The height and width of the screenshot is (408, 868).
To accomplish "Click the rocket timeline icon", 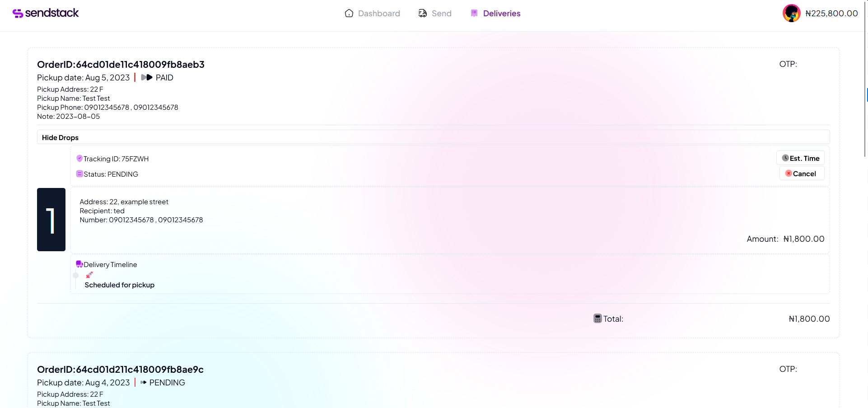I will [89, 275].
